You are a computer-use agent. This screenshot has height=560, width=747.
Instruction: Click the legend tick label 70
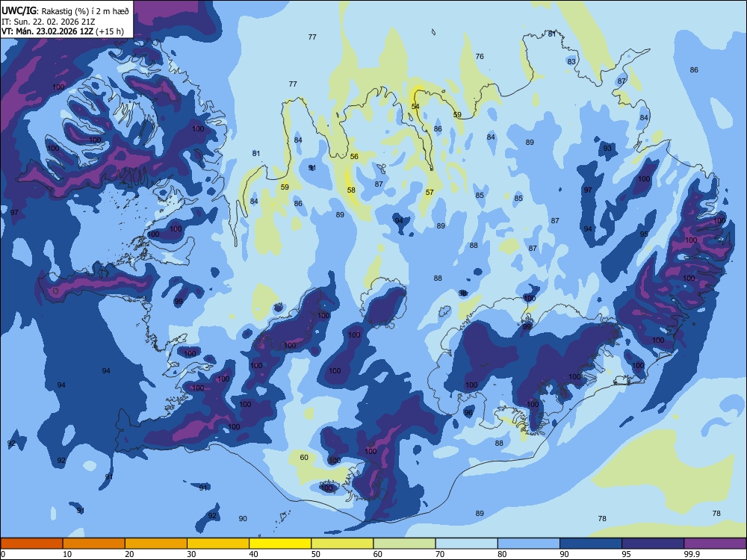coord(440,554)
